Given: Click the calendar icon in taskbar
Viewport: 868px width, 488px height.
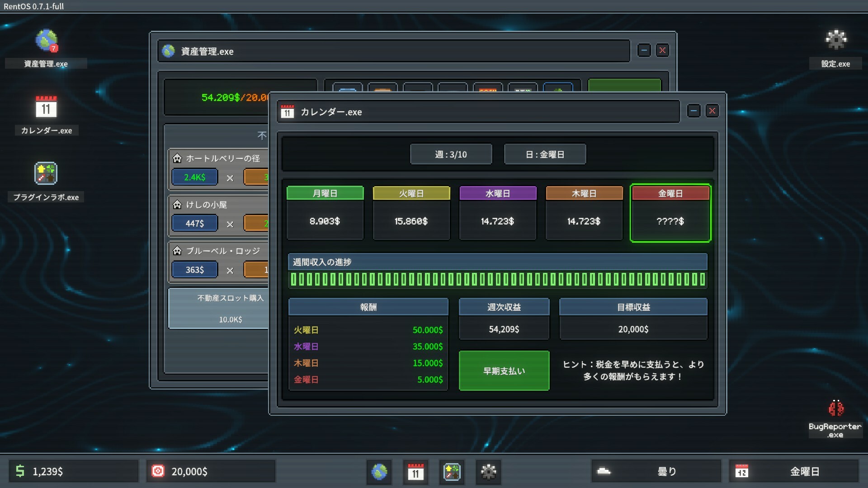Looking at the screenshot, I should tap(415, 472).
